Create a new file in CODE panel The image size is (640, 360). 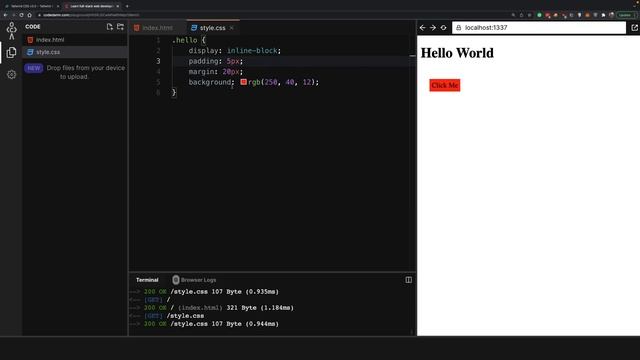tap(109, 27)
